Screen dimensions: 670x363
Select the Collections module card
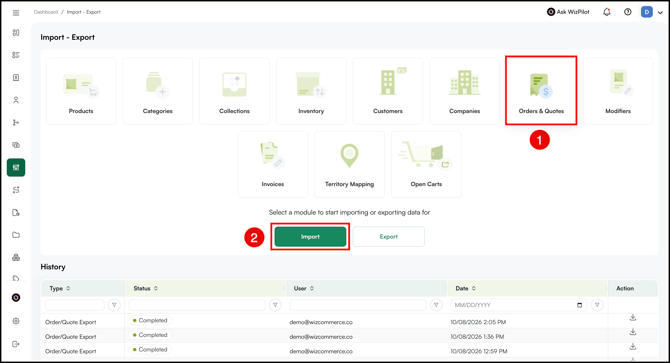point(234,91)
